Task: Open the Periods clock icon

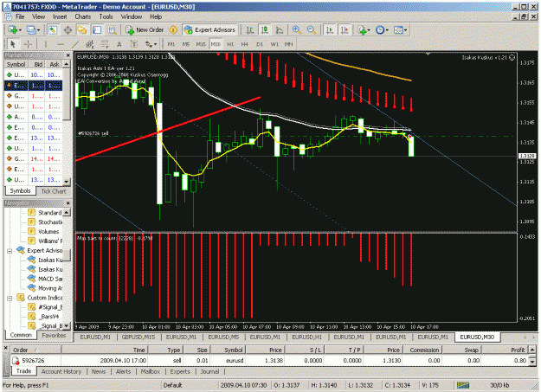Action: (380, 30)
